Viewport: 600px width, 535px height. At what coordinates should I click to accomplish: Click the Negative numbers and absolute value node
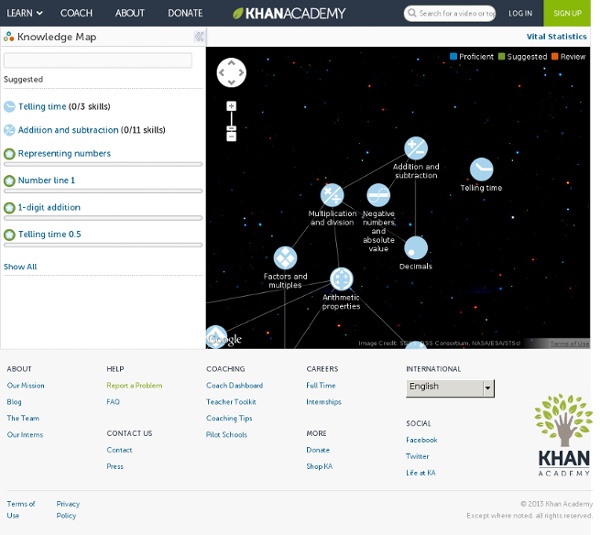[378, 195]
